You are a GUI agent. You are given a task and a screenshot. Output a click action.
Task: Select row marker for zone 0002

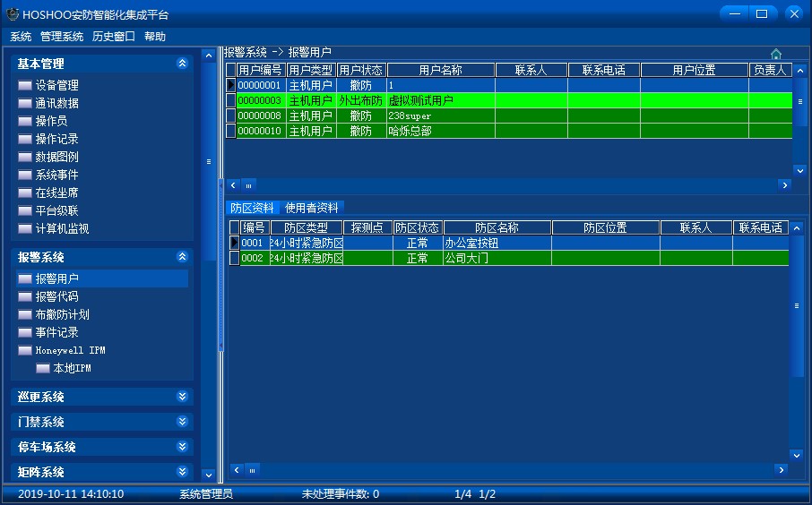tap(235, 258)
